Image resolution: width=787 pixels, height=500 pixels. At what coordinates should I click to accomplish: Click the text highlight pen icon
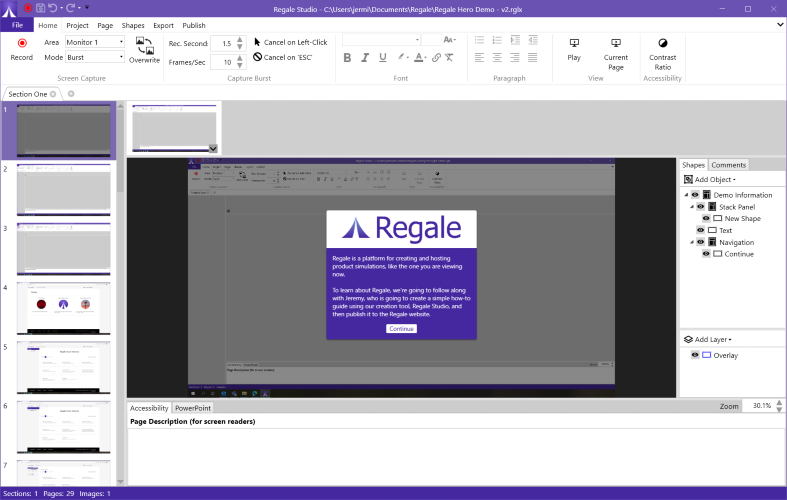[x=401, y=57]
